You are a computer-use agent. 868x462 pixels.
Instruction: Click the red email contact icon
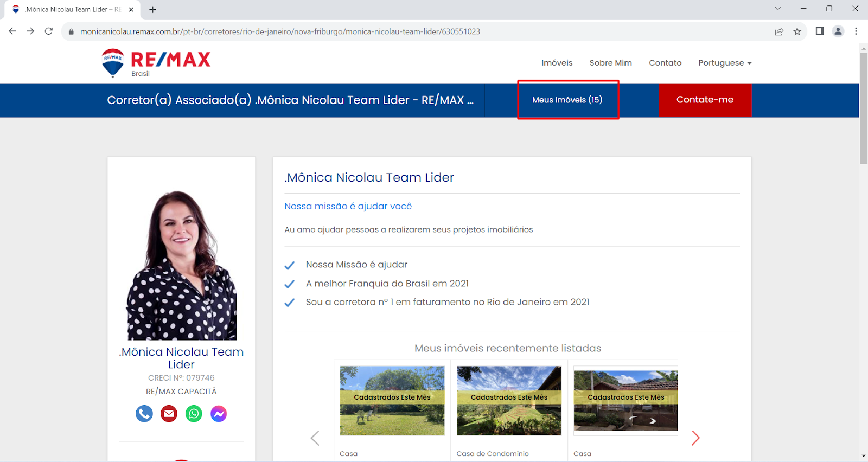pos(169,414)
